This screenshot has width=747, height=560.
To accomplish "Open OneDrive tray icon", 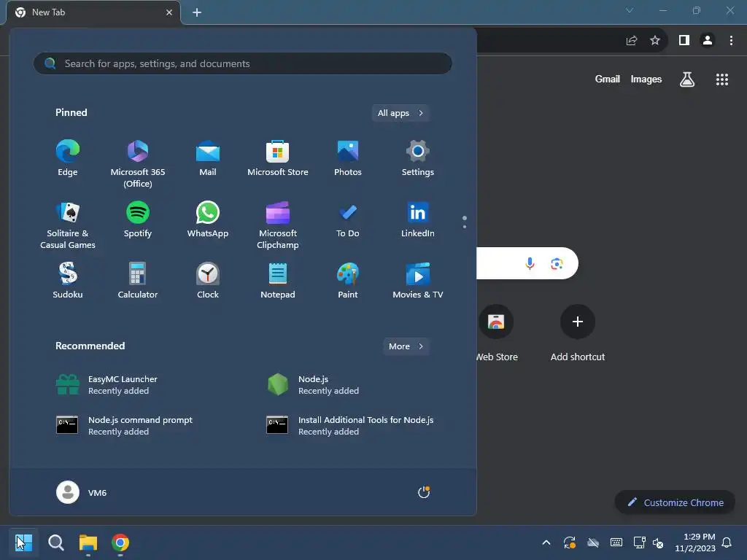I will (x=592, y=542).
